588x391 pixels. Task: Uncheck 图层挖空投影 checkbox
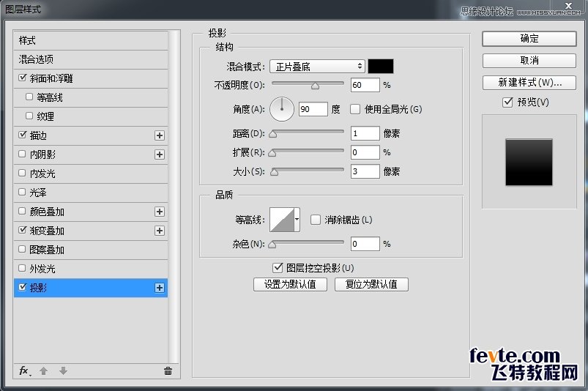(278, 268)
